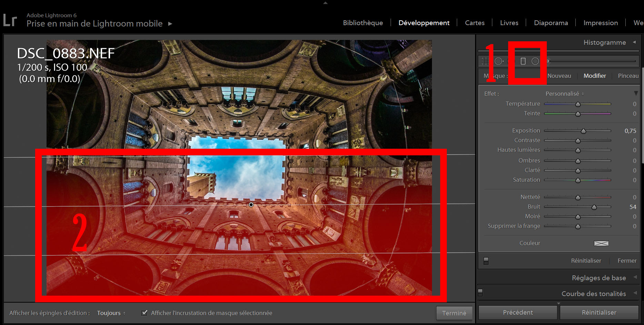
Task: Click Fermer to close the filter panel
Action: pos(627,261)
